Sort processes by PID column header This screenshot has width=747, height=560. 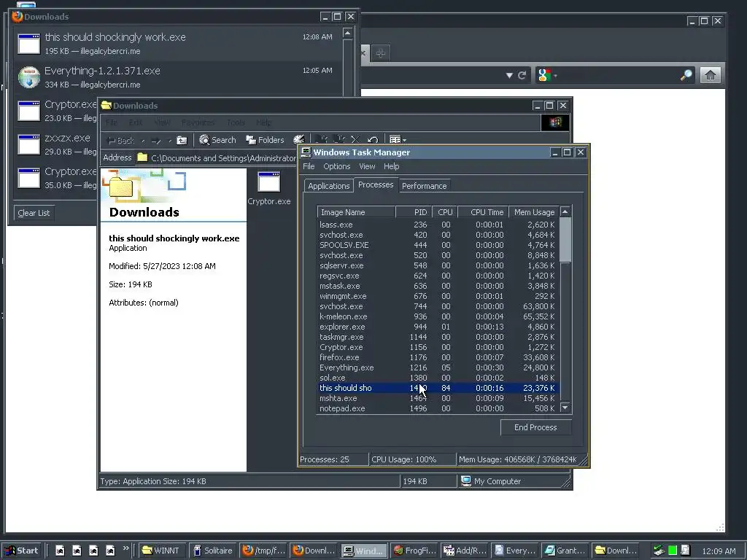[414, 212]
